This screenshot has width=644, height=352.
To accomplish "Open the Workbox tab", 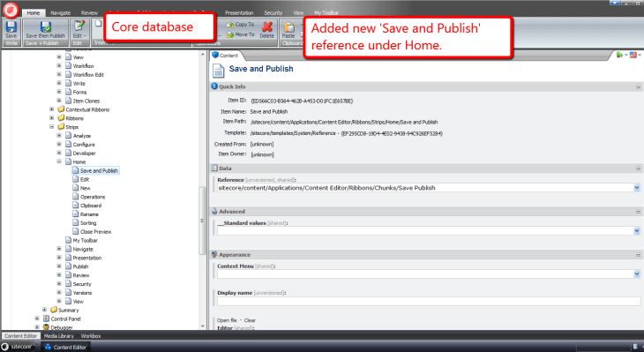I will [x=91, y=336].
